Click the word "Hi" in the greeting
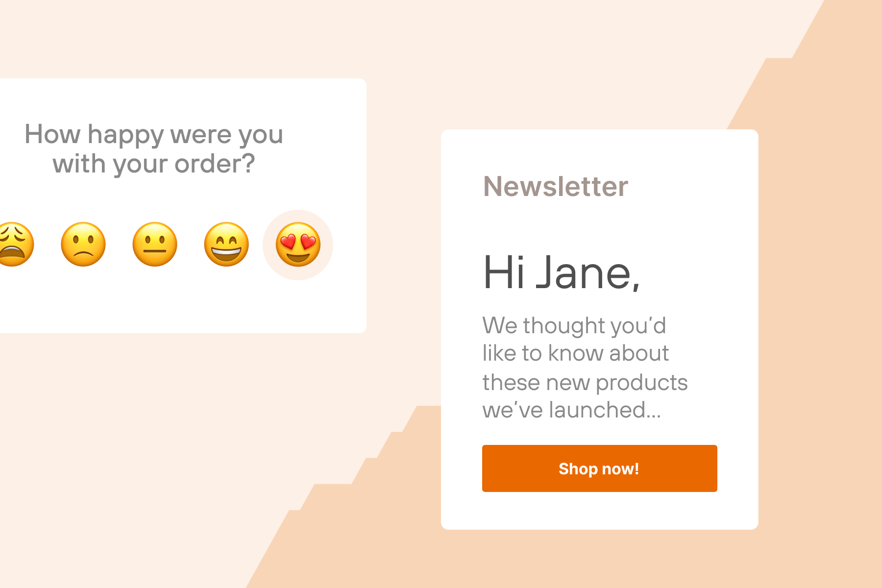This screenshot has width=882, height=588. (x=504, y=273)
